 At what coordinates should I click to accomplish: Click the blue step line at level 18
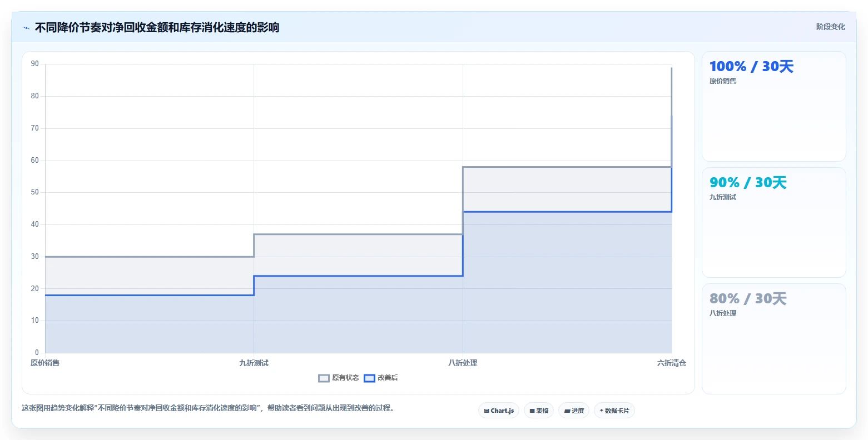(150, 295)
